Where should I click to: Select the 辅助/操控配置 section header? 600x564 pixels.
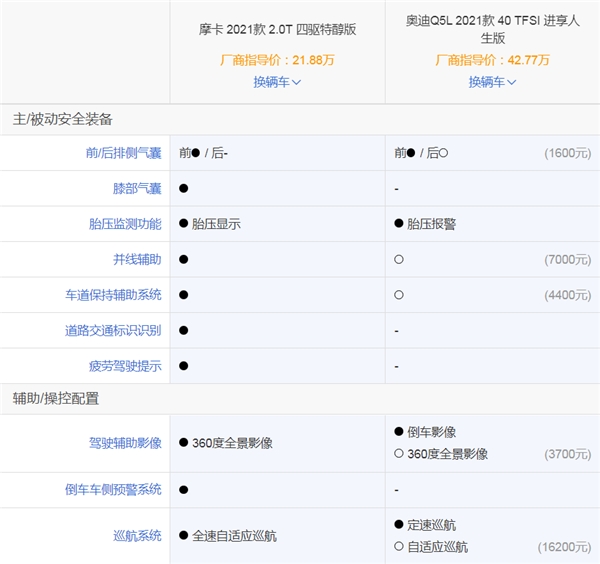tap(55, 398)
